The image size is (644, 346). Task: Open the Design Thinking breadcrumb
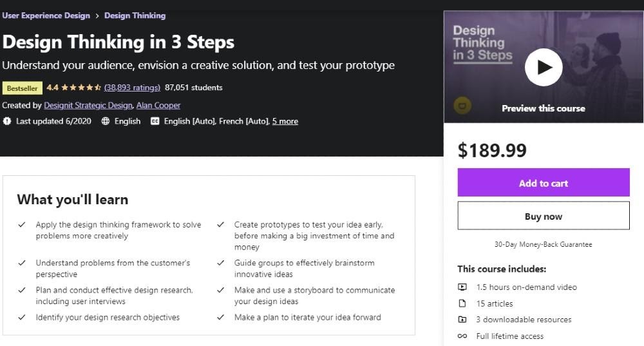click(x=135, y=15)
